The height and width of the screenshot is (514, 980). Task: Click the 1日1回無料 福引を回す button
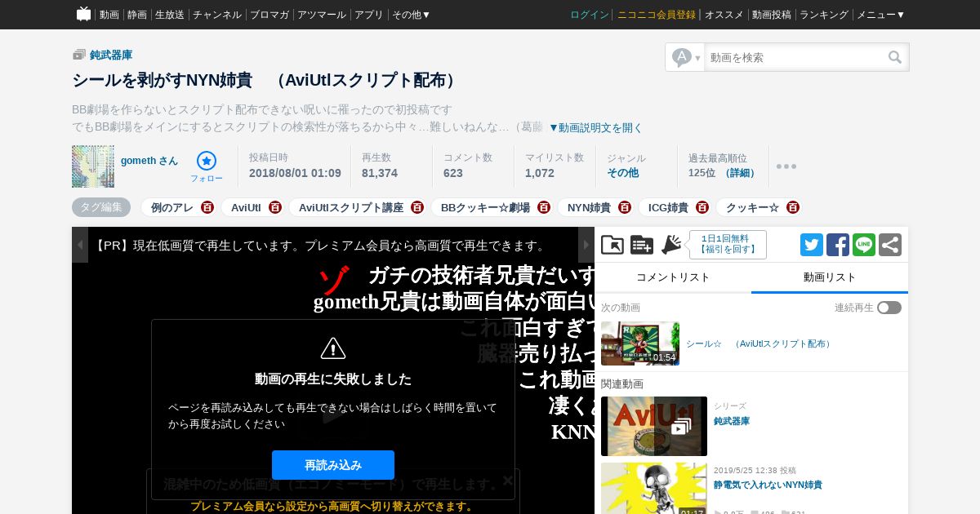tap(728, 244)
